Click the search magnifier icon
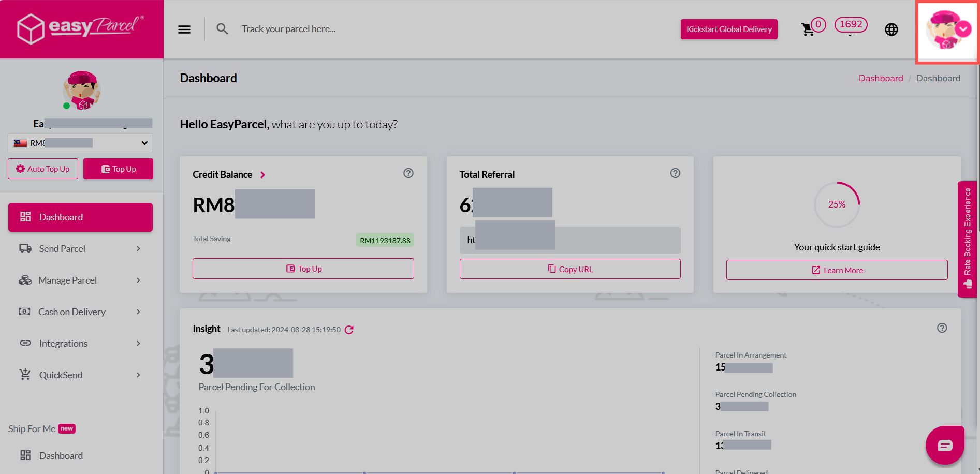The height and width of the screenshot is (474, 980). pyautogui.click(x=222, y=29)
